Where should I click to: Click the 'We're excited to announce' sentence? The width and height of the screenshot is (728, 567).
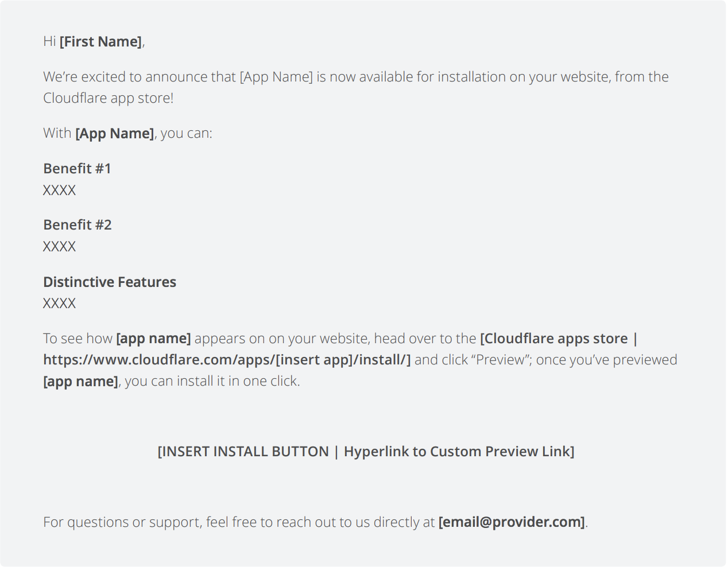(x=140, y=77)
